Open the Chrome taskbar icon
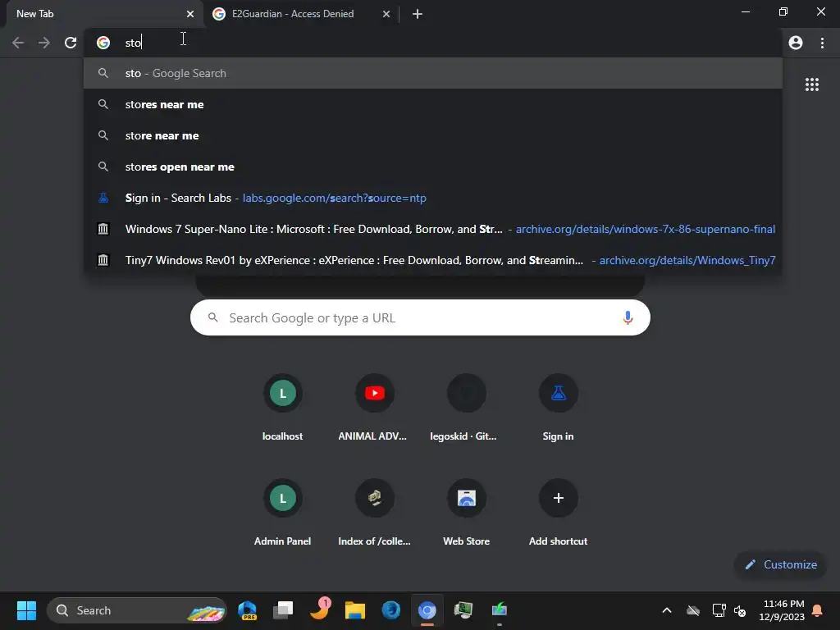 tap(427, 610)
